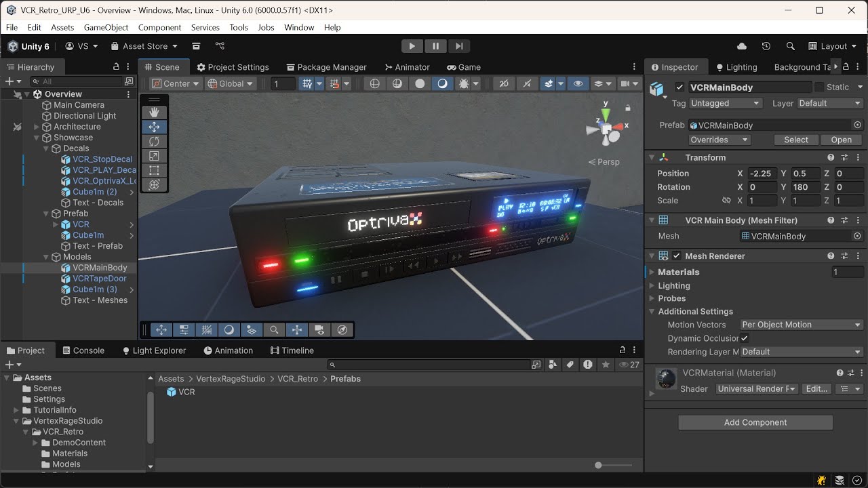Open the Overrides dropdown

pos(719,140)
